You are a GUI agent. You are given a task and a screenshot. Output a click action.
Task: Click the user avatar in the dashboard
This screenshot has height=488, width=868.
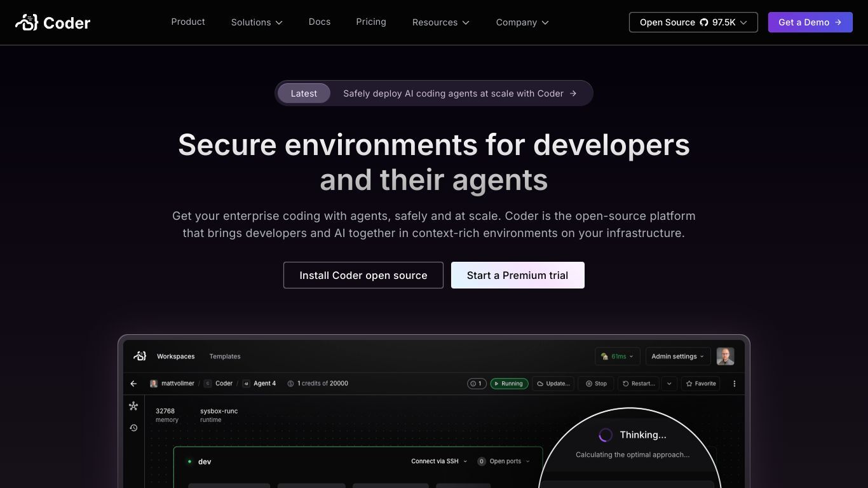point(725,356)
